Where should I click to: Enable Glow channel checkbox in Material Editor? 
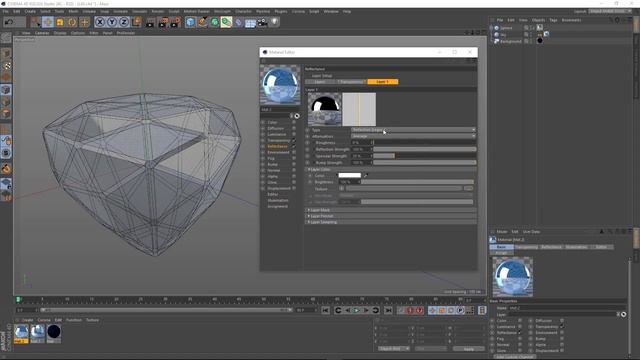pyautogui.click(x=294, y=182)
